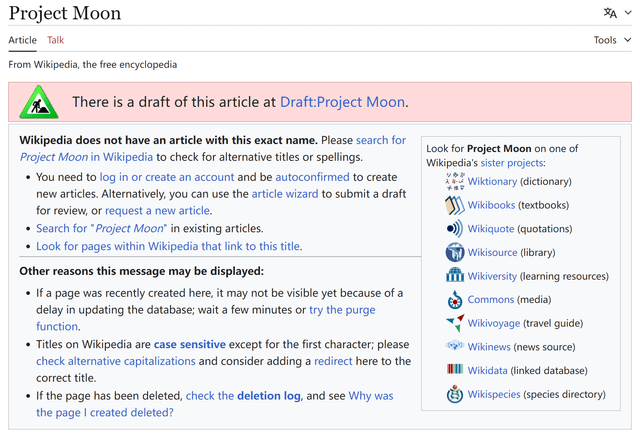Open the redirect link
The image size is (640, 440).
333,361
